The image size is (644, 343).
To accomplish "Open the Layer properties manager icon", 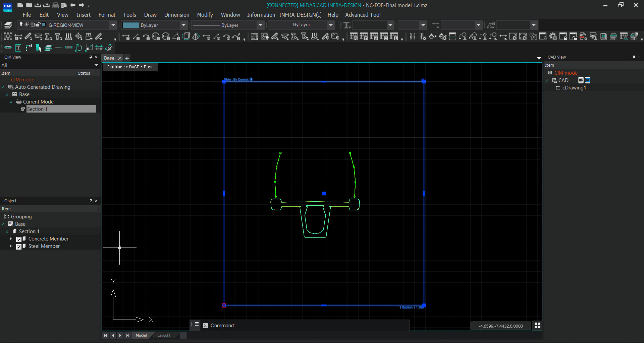I will pos(8,25).
